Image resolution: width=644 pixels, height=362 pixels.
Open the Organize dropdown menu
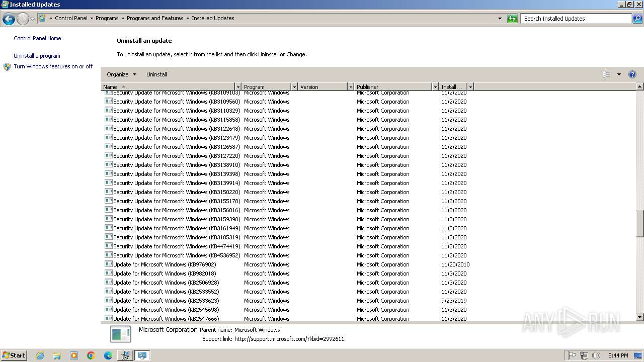click(x=121, y=74)
